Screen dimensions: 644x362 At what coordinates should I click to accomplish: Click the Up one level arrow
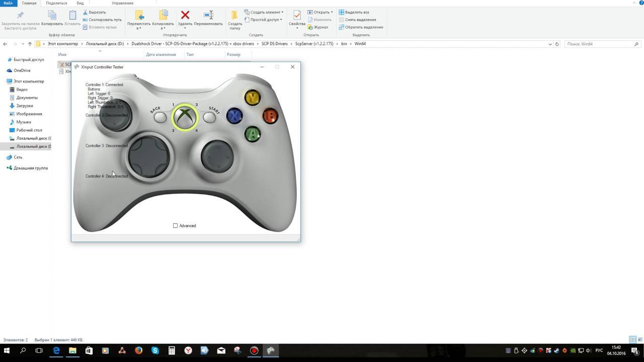coord(30,44)
